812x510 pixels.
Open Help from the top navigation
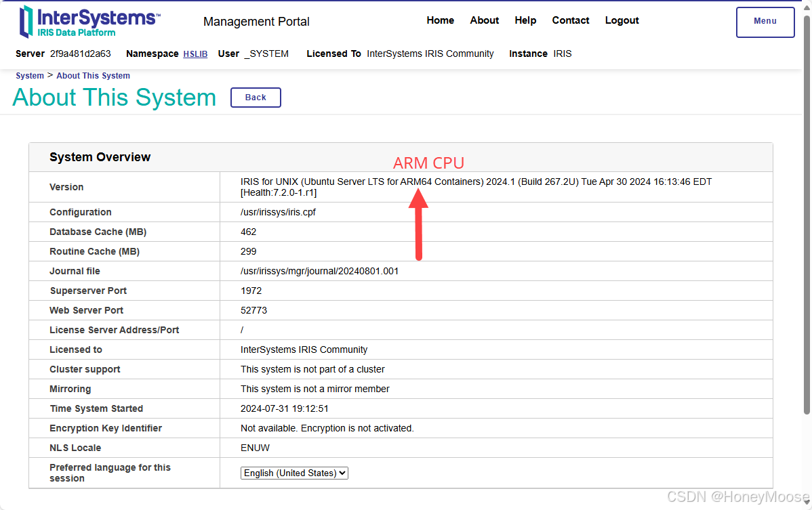[x=525, y=20]
